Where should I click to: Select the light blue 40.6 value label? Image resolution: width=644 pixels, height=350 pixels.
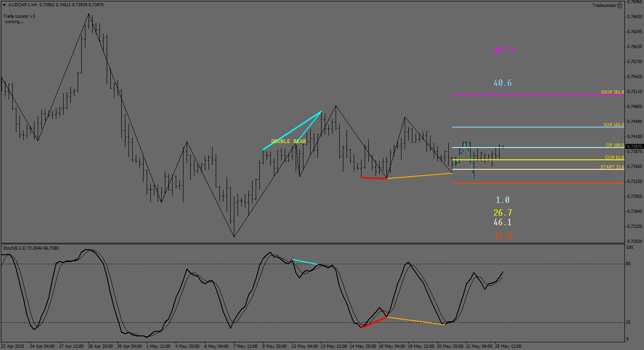click(502, 83)
